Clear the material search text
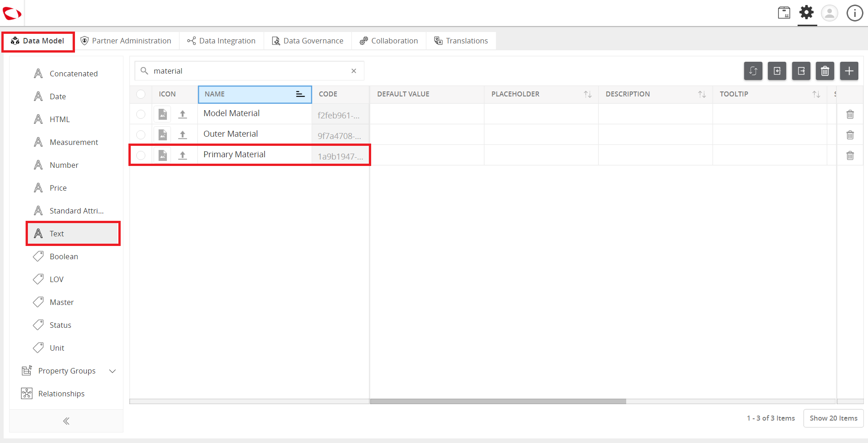868x443 pixels. [x=354, y=71]
